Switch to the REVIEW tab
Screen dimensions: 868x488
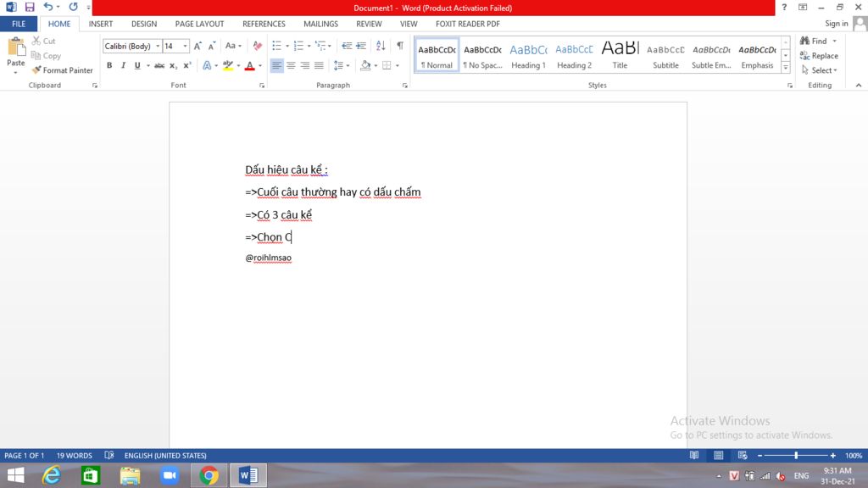369,24
